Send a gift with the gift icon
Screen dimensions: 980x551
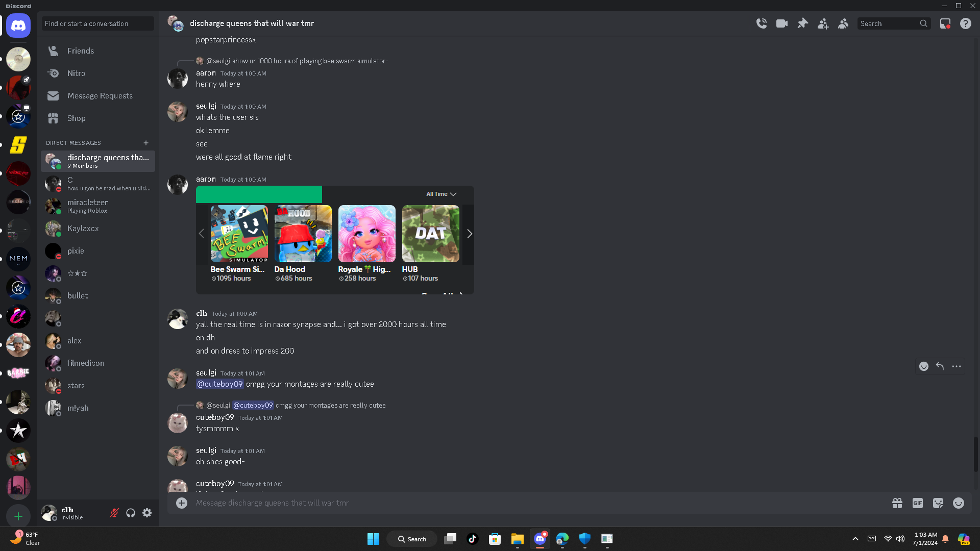point(897,503)
